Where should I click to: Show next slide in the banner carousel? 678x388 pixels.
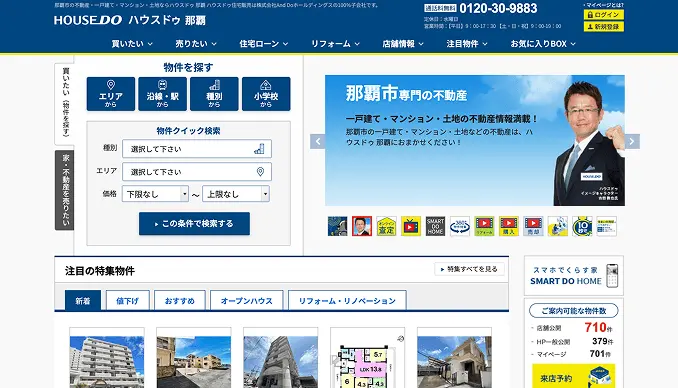coord(632,141)
